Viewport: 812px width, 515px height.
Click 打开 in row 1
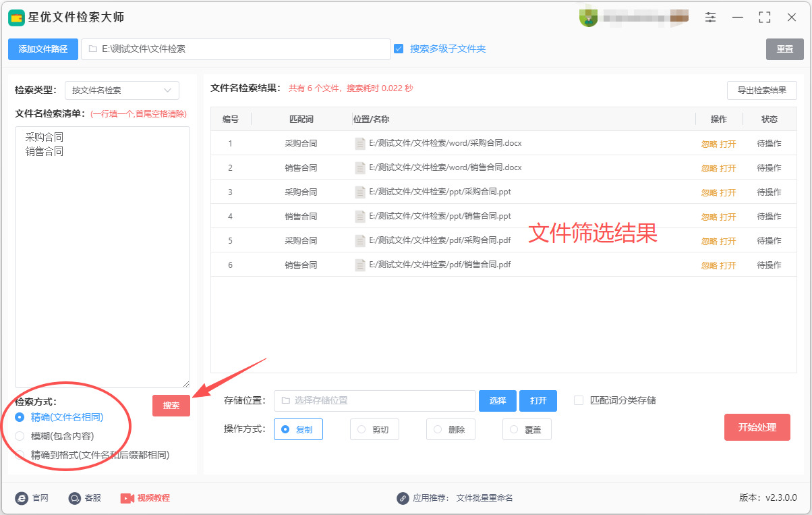click(x=728, y=144)
